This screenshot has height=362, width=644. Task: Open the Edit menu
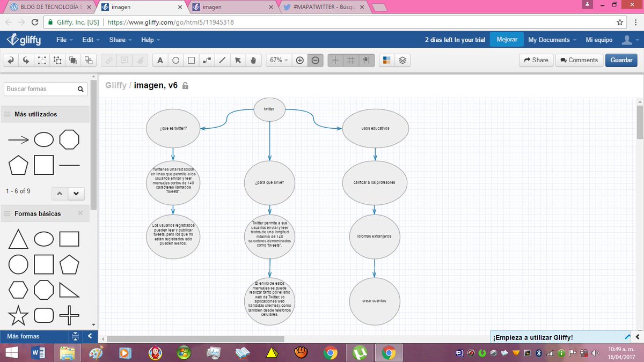(x=90, y=40)
